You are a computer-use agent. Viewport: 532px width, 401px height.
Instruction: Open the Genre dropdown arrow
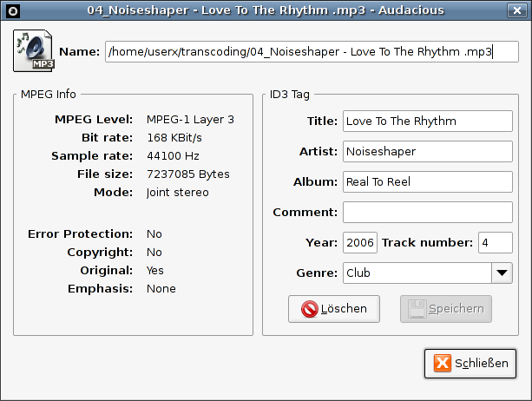pyautogui.click(x=502, y=273)
